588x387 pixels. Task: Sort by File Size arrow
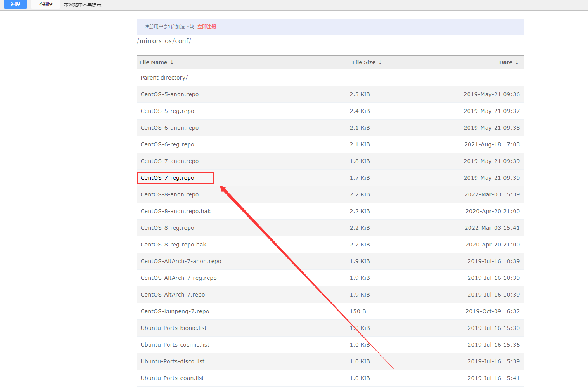point(380,62)
